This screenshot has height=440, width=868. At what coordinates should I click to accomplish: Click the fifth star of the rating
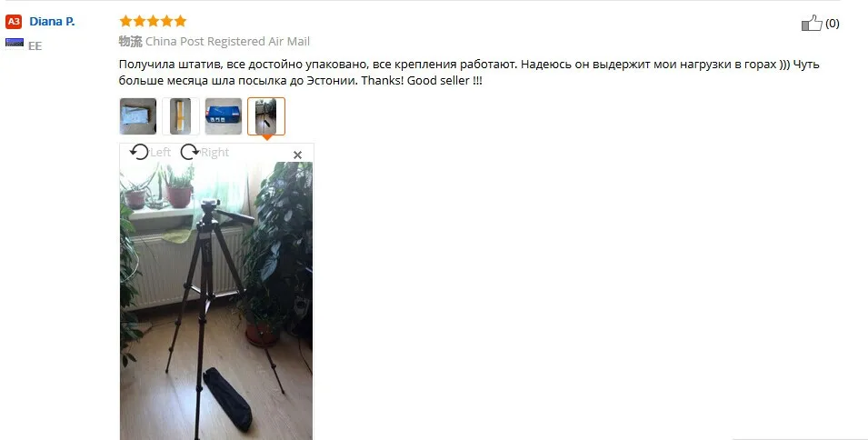tap(181, 21)
